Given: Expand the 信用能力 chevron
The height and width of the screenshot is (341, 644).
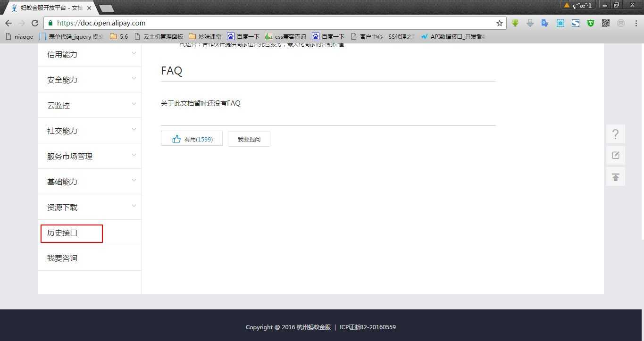Looking at the screenshot, I should pyautogui.click(x=134, y=53).
